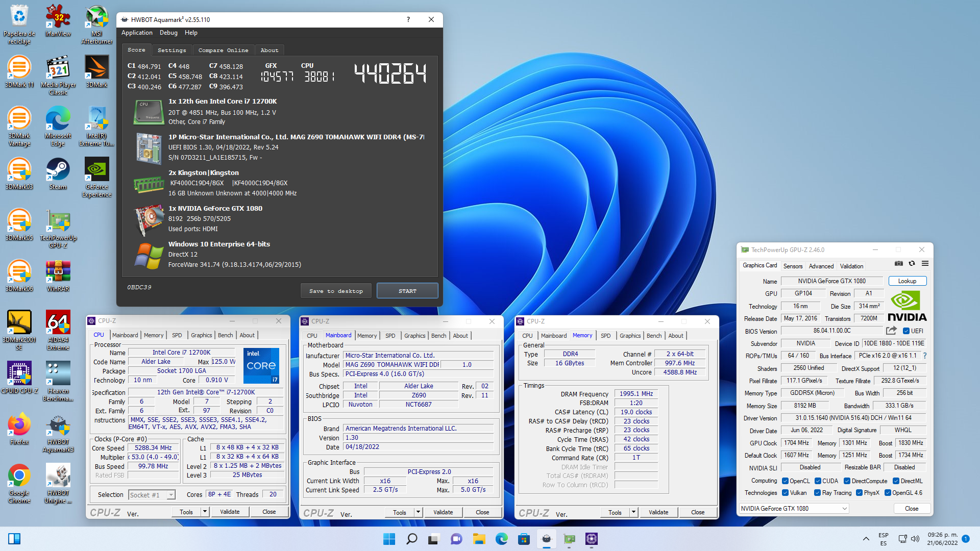Viewport: 980px width, 551px height.
Task: Open Google Chrome desktop shortcut
Action: point(19,483)
